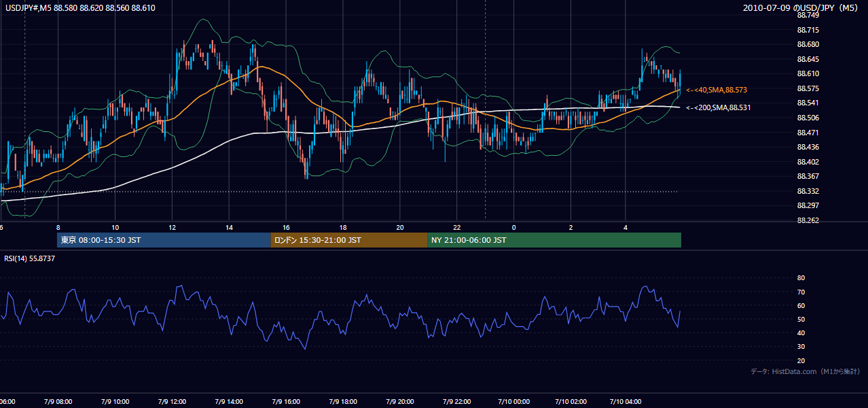This screenshot has height=408, width=868.
Task: Click price axis value 88.541
Action: (808, 103)
